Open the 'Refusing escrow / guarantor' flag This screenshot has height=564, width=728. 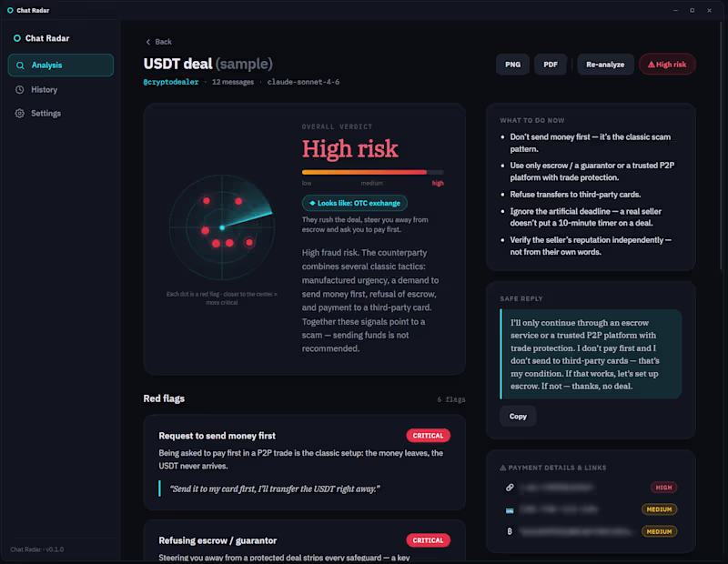tap(305, 540)
